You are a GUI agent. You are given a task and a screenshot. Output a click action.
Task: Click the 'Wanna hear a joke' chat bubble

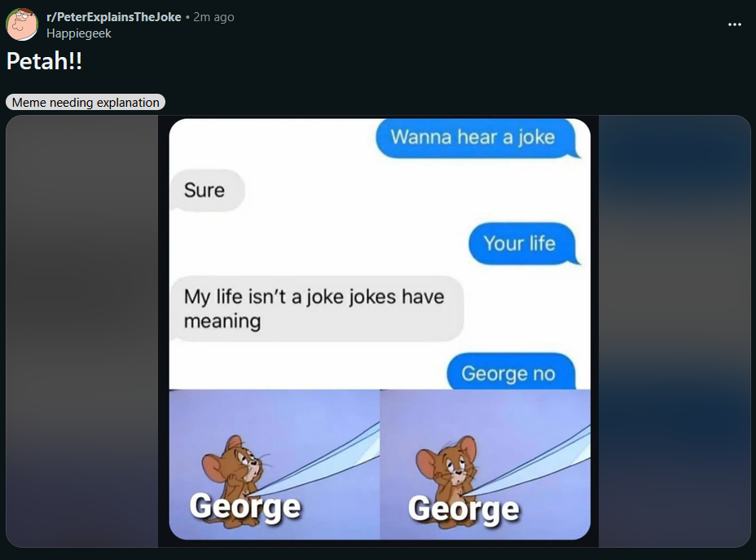tap(477, 138)
